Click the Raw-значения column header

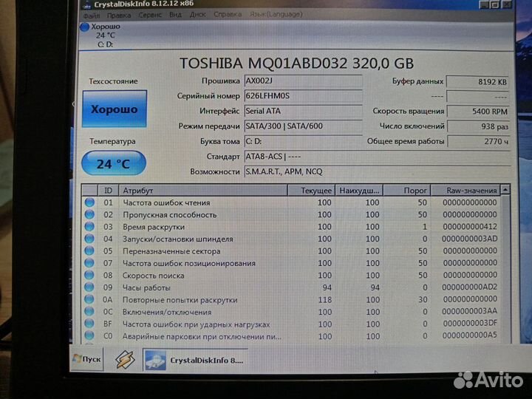pyautogui.click(x=465, y=191)
